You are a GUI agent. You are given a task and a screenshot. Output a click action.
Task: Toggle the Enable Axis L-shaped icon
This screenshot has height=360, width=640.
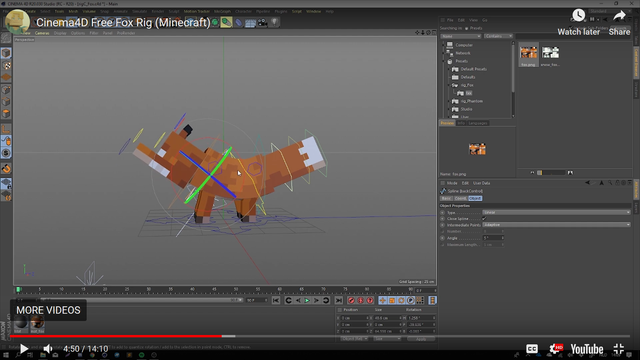tap(6, 129)
